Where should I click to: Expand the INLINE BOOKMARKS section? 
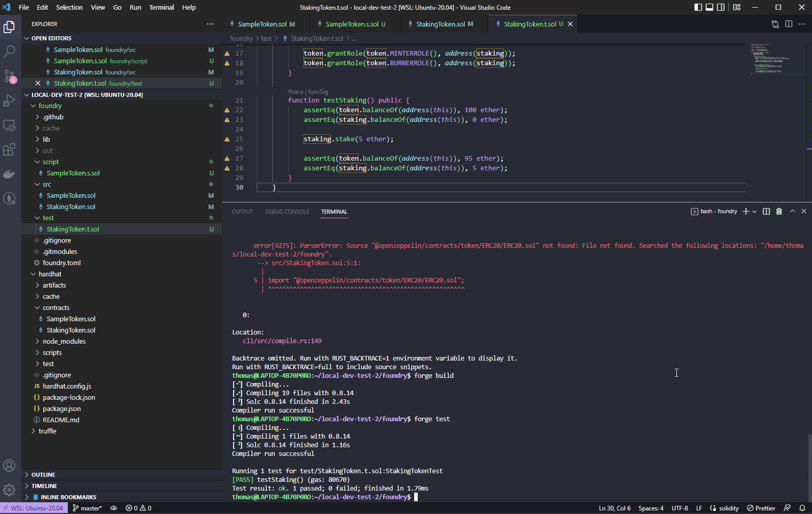(121, 497)
